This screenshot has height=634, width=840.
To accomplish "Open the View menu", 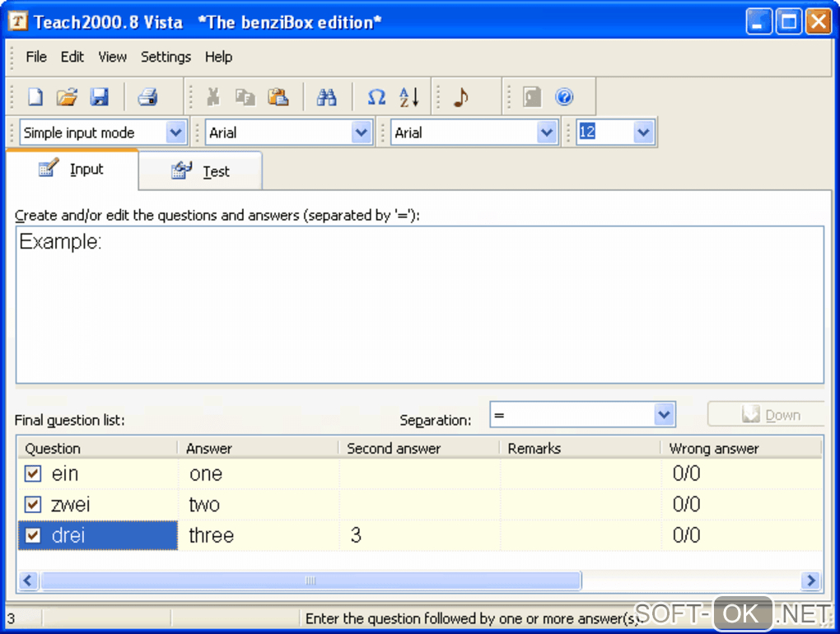I will coord(113,57).
